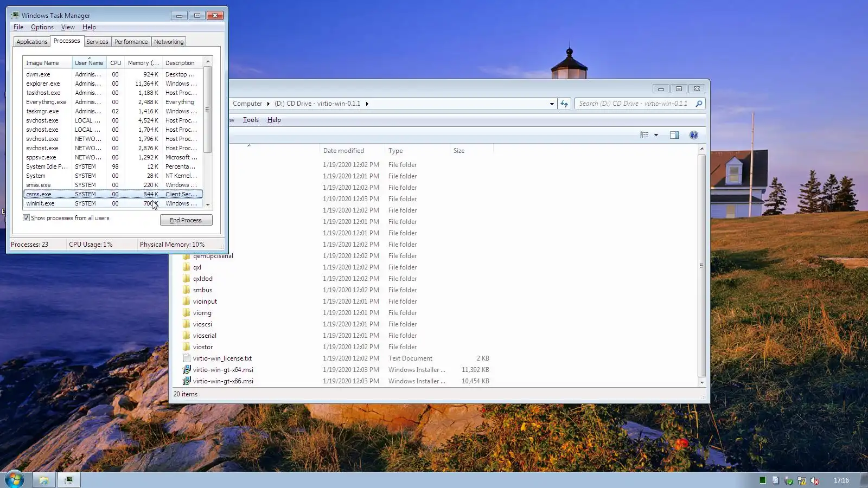Click the Windows Explorer taskbar icon

pyautogui.click(x=44, y=480)
